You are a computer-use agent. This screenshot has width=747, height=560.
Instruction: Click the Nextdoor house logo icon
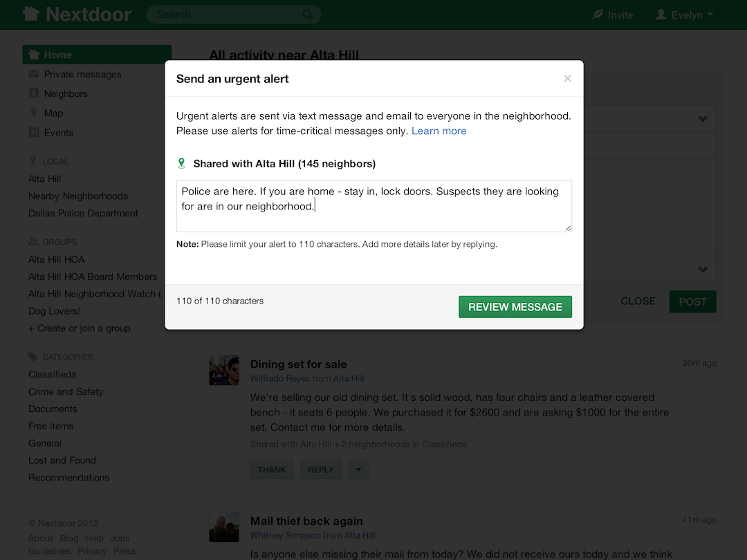point(30,14)
